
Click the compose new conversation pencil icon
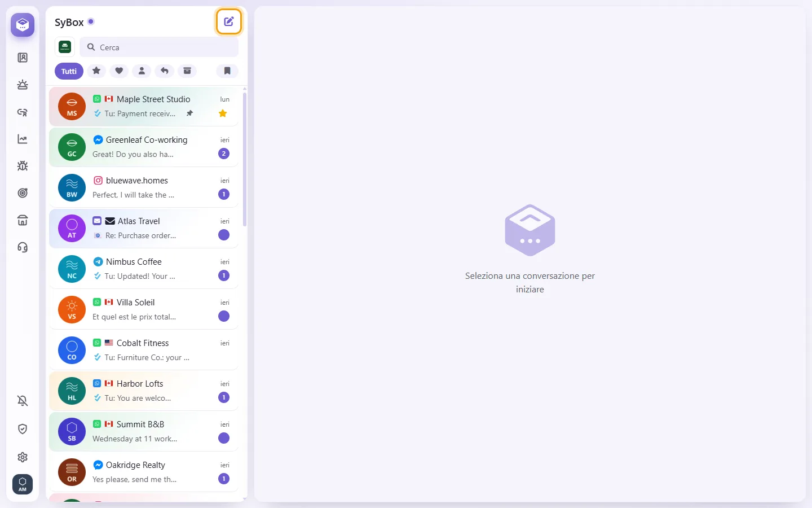pyautogui.click(x=229, y=22)
